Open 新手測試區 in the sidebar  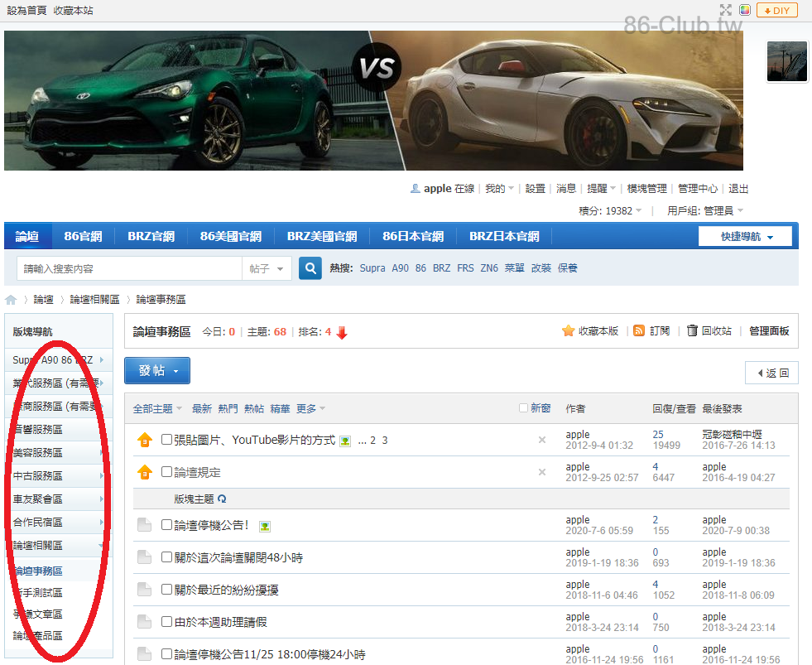point(38,592)
